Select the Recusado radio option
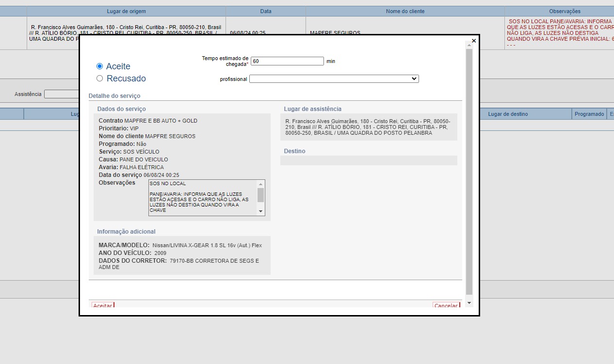Viewport: 614px width, 364px height. pos(100,79)
